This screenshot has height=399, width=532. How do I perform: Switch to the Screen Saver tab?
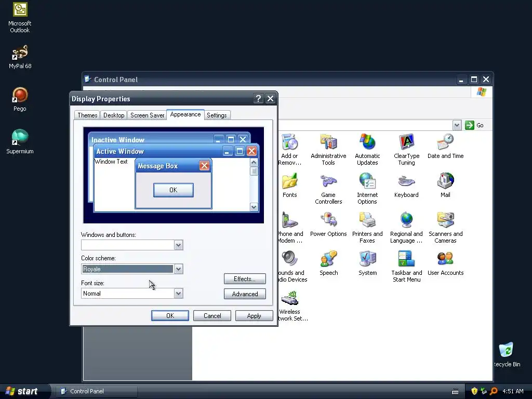147,115
